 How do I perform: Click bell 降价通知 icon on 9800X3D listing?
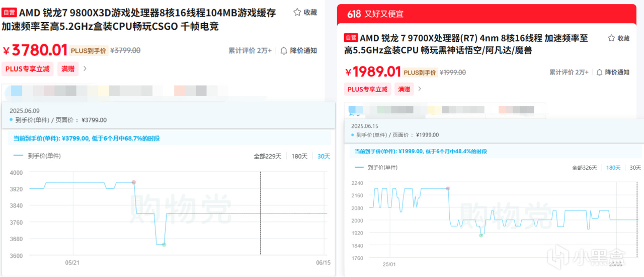[284, 50]
